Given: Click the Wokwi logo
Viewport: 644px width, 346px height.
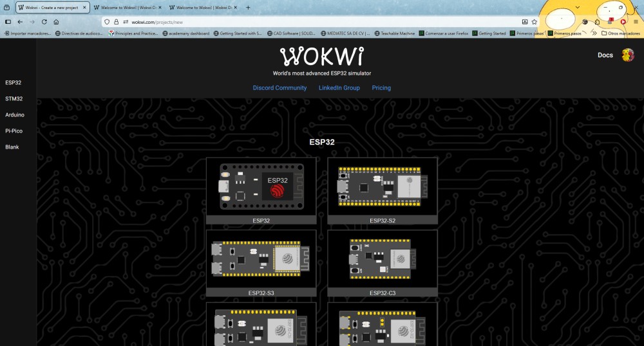Looking at the screenshot, I should point(321,57).
